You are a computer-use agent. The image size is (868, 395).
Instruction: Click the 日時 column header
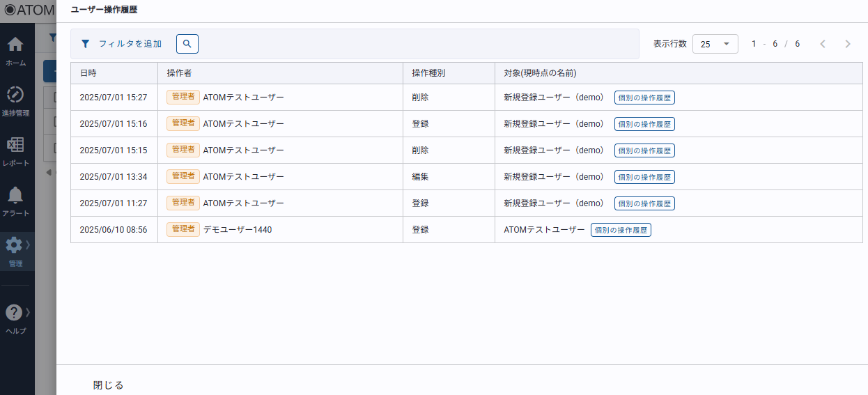click(x=88, y=73)
